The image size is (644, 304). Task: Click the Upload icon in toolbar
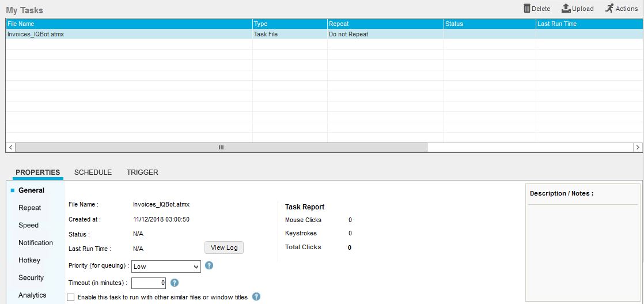pos(566,8)
